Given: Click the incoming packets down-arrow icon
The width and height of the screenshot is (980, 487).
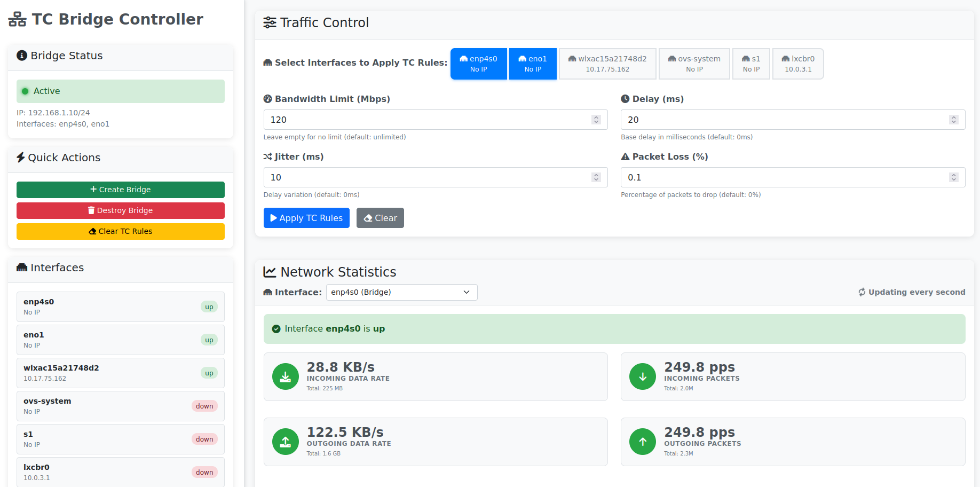Looking at the screenshot, I should (643, 377).
